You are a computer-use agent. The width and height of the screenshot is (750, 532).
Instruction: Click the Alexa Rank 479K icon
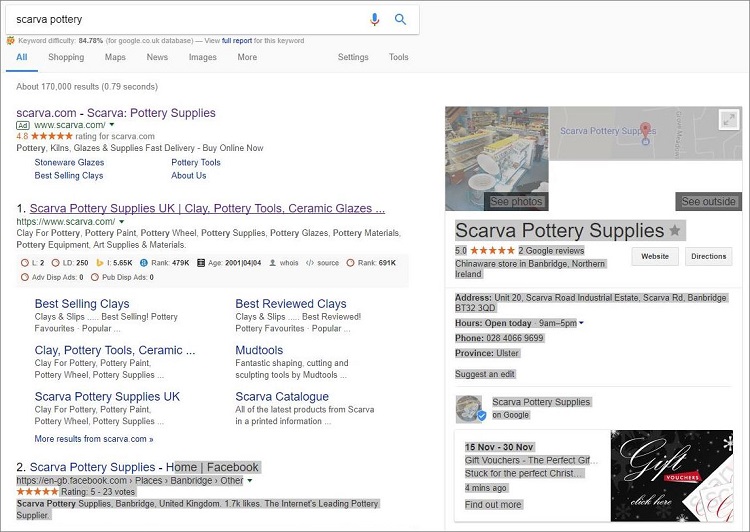pos(143,263)
